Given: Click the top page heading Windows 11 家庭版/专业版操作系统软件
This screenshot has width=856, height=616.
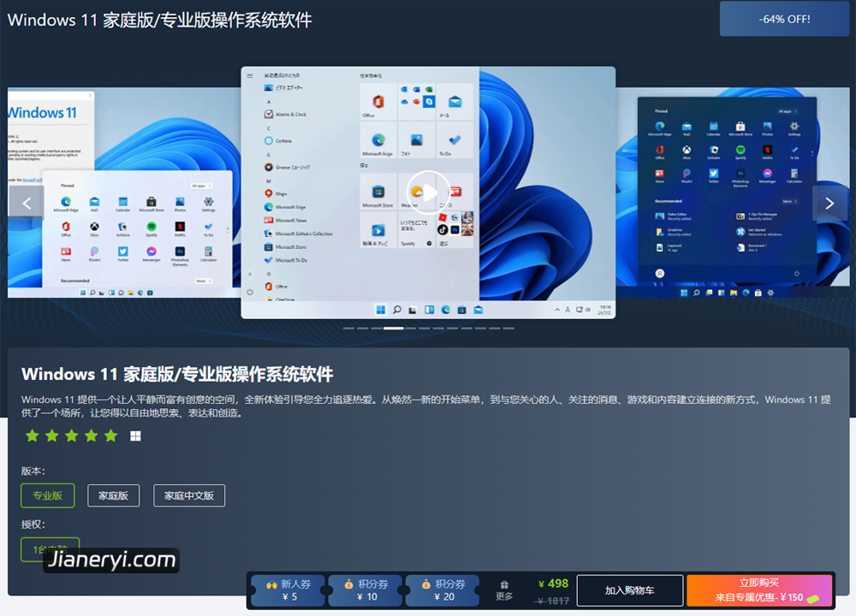Looking at the screenshot, I should click(x=160, y=21).
